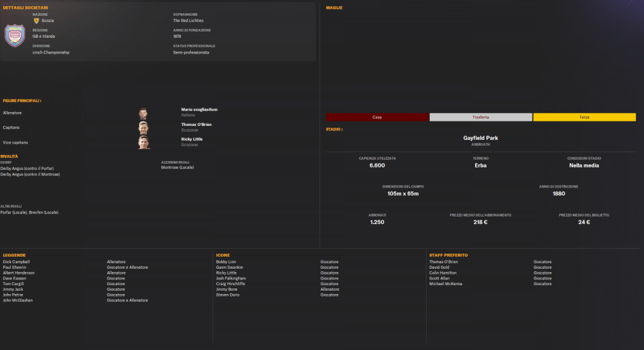The height and width of the screenshot is (350, 644).
Task: Switch to the Trasferta kit tab
Action: pyautogui.click(x=481, y=117)
